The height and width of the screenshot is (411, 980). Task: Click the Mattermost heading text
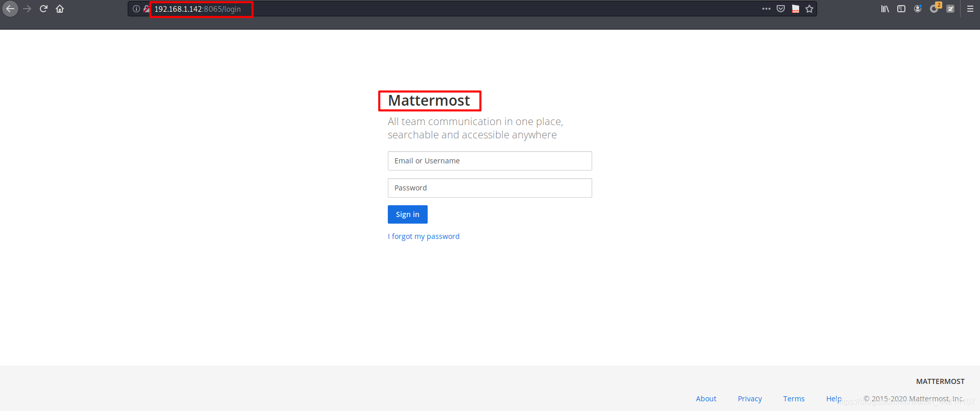[429, 101]
